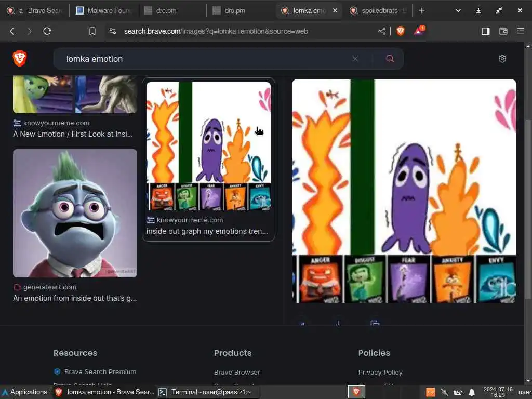Click the Brave Search lion logo
Screen dimensions: 532x399
click(x=20, y=58)
